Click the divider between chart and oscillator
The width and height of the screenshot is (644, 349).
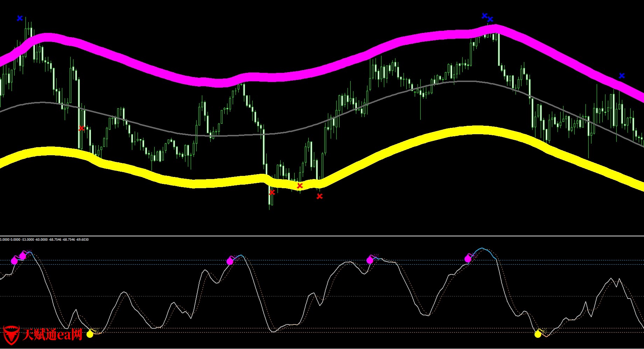click(322, 236)
